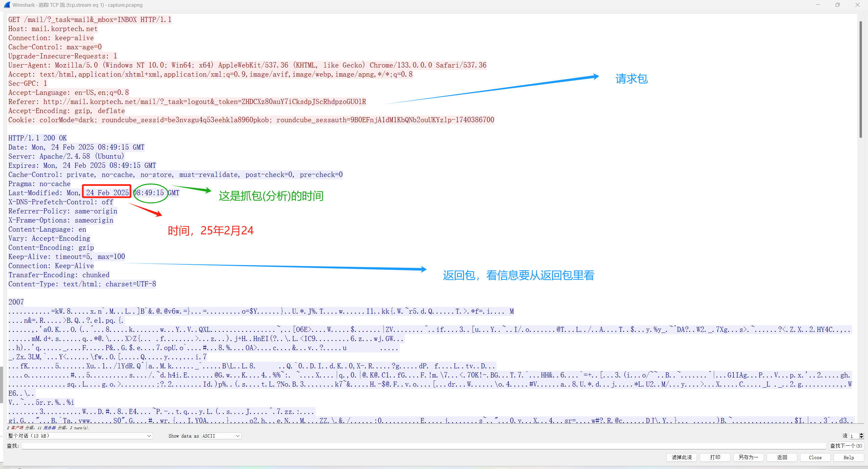Click the 另存为 save as button
Screen dimensions: 868x469
point(748,457)
